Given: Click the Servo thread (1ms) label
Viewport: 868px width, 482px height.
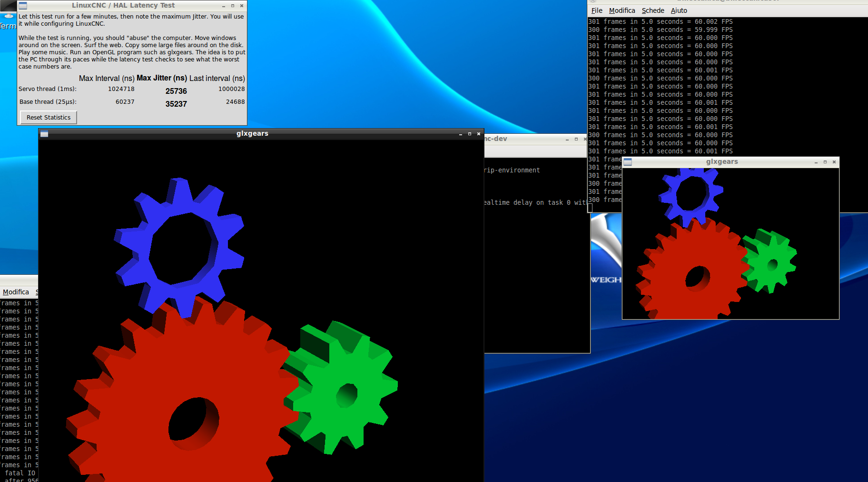Looking at the screenshot, I should [48, 89].
